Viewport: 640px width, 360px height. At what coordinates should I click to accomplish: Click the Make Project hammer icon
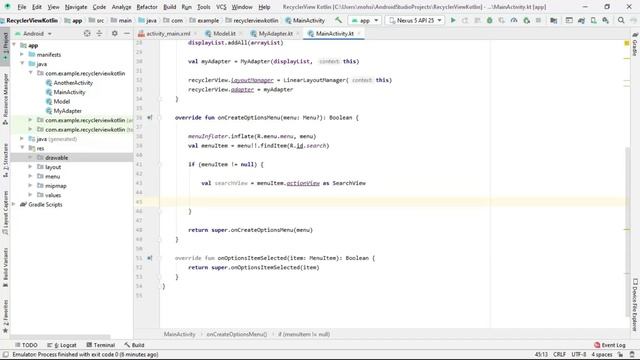338,20
